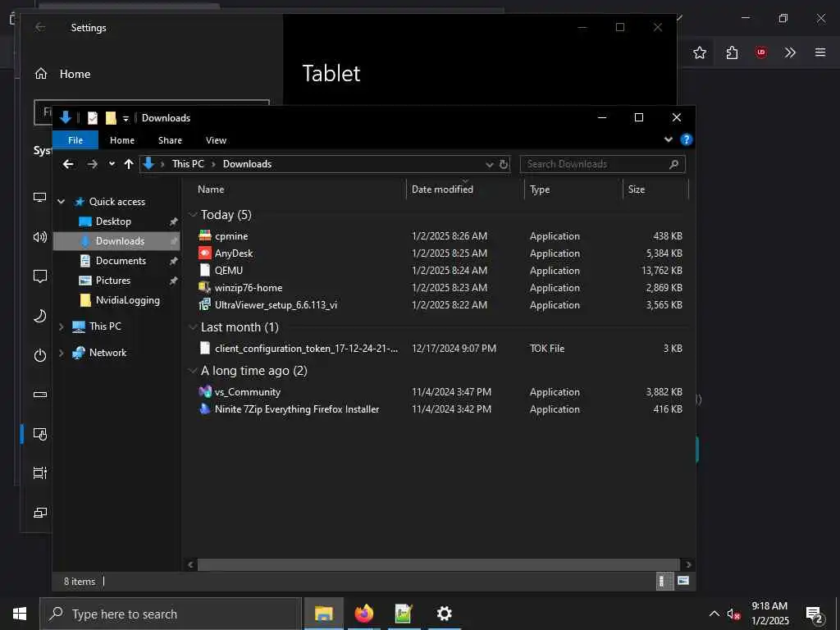This screenshot has width=840, height=630.
Task: Click the QEMU file icon
Action: click(204, 270)
